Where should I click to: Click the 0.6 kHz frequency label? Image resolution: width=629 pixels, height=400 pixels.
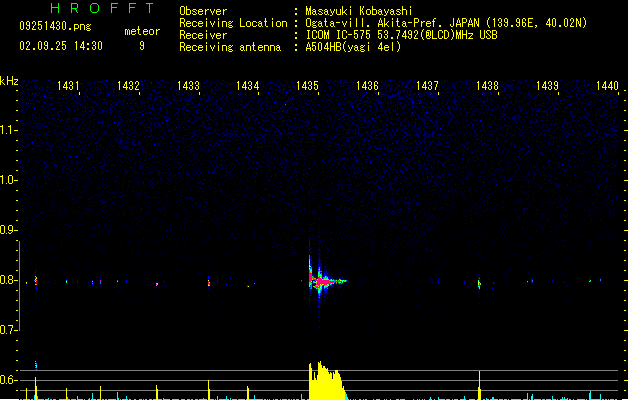click(7, 380)
